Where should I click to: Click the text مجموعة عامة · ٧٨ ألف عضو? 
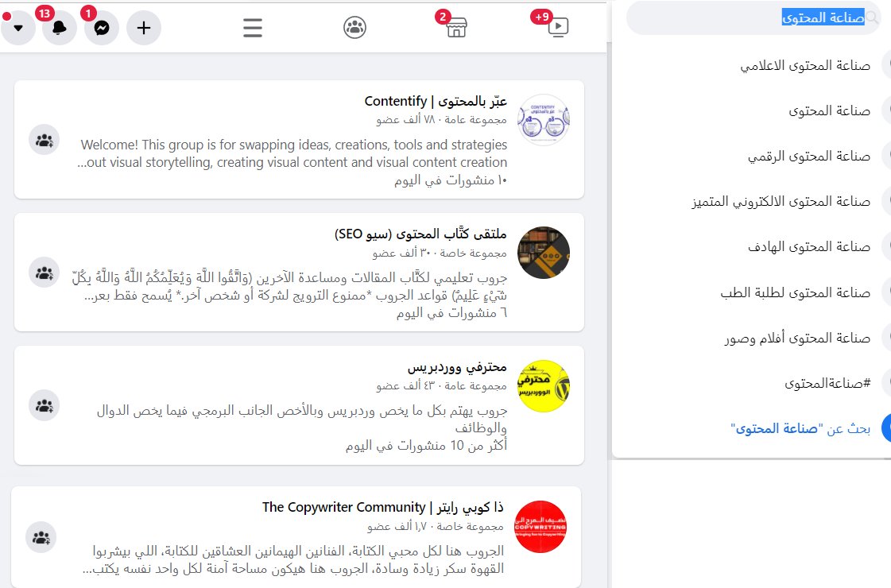pos(441,119)
